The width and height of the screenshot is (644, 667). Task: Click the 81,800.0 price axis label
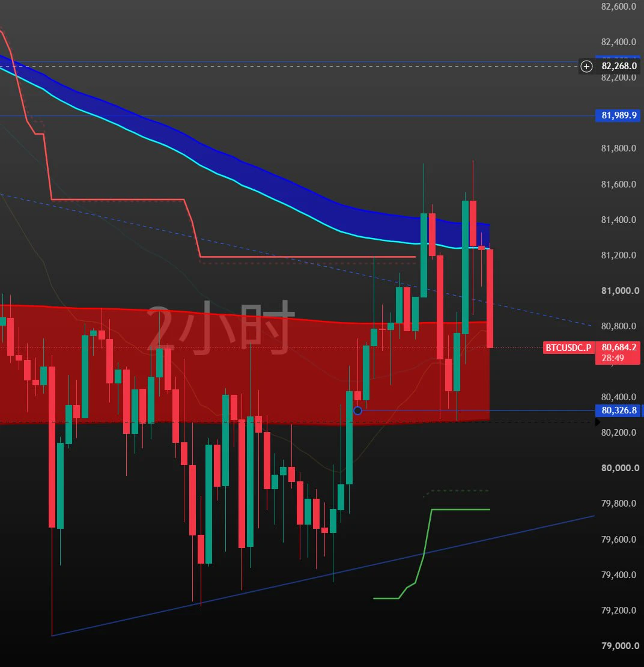[x=619, y=148]
